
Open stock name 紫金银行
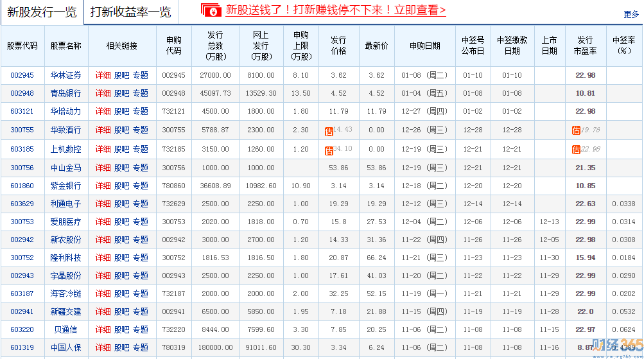[x=65, y=186]
